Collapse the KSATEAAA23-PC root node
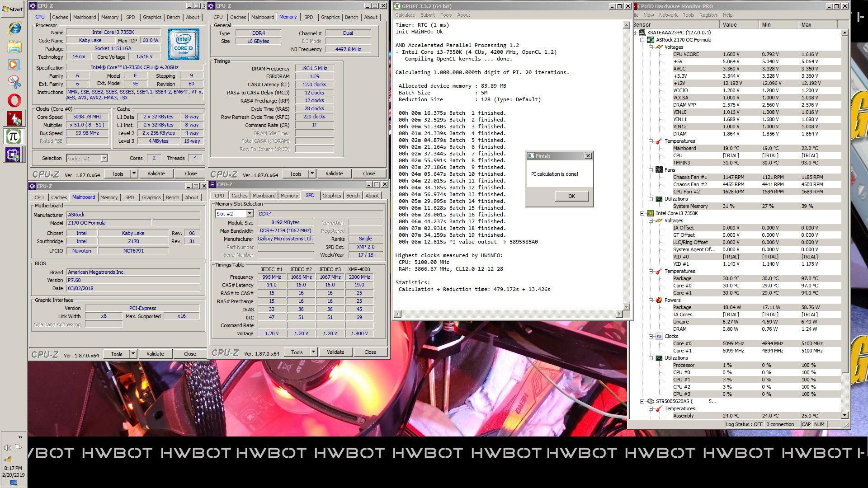The image size is (868, 488). (635, 33)
